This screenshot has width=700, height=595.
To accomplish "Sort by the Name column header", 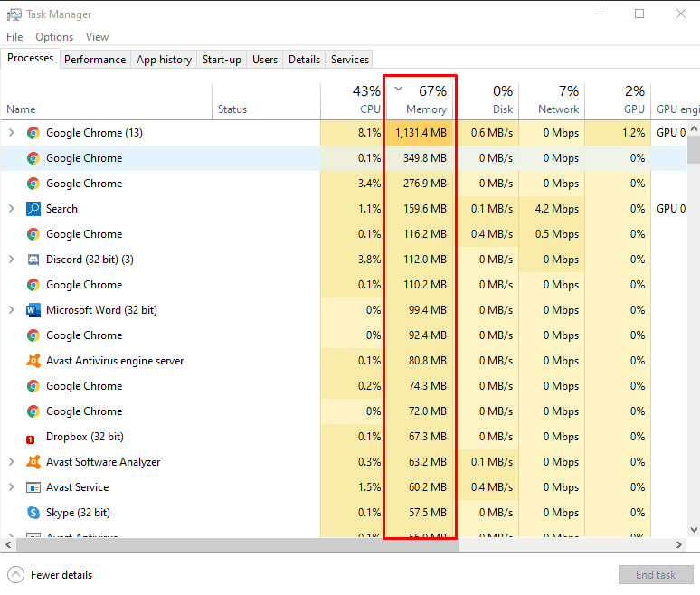I will pyautogui.click(x=106, y=101).
